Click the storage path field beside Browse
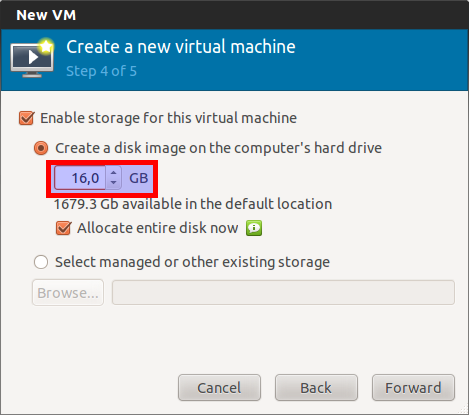Viewport: 469px width, 415px height. point(283,293)
